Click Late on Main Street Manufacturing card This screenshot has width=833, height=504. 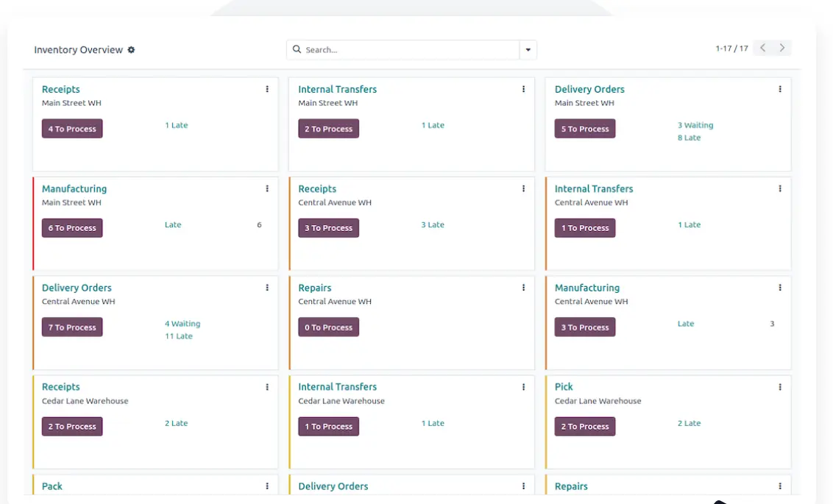[x=173, y=224]
